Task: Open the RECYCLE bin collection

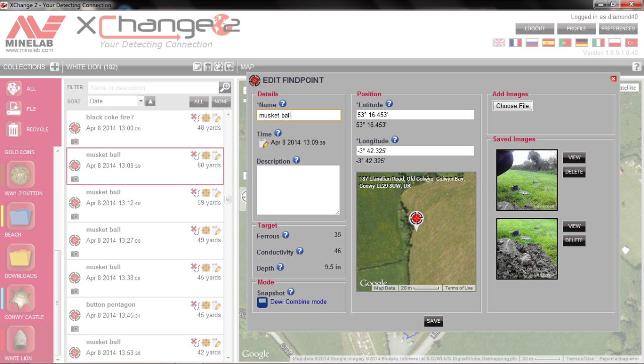Action: (x=14, y=129)
